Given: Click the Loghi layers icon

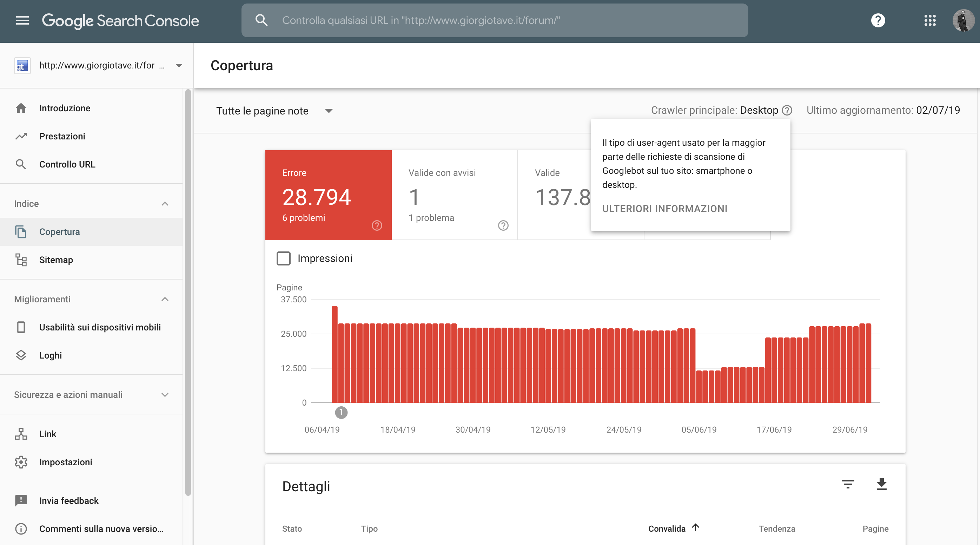Looking at the screenshot, I should pos(21,355).
